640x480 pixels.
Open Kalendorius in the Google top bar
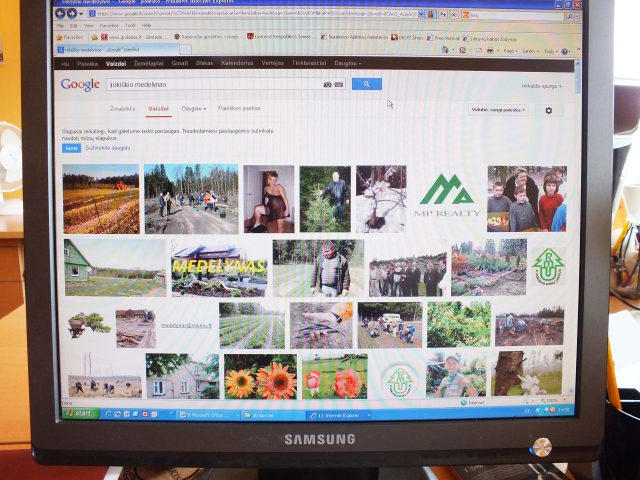point(237,63)
